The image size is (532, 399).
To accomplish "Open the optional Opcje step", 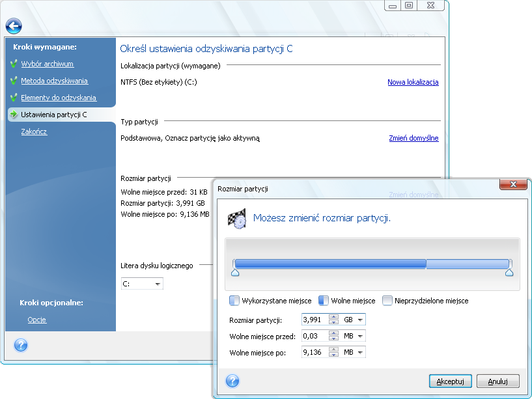I will [36, 320].
